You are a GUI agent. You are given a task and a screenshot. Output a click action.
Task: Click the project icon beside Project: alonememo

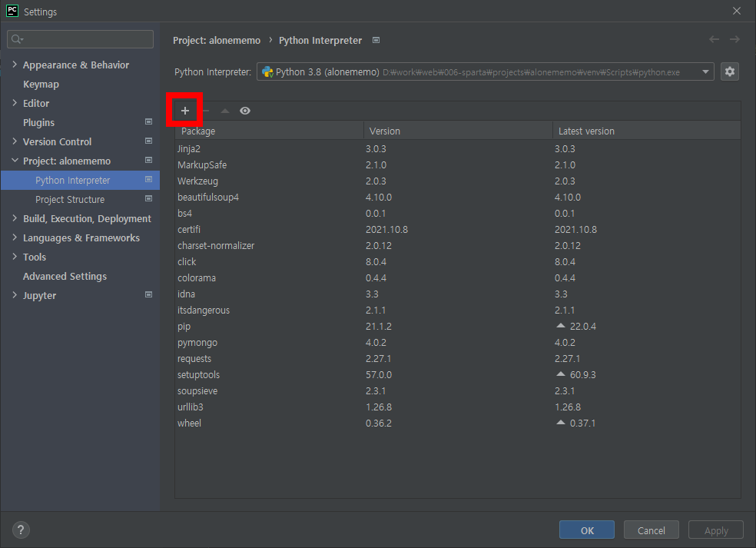[x=148, y=160]
